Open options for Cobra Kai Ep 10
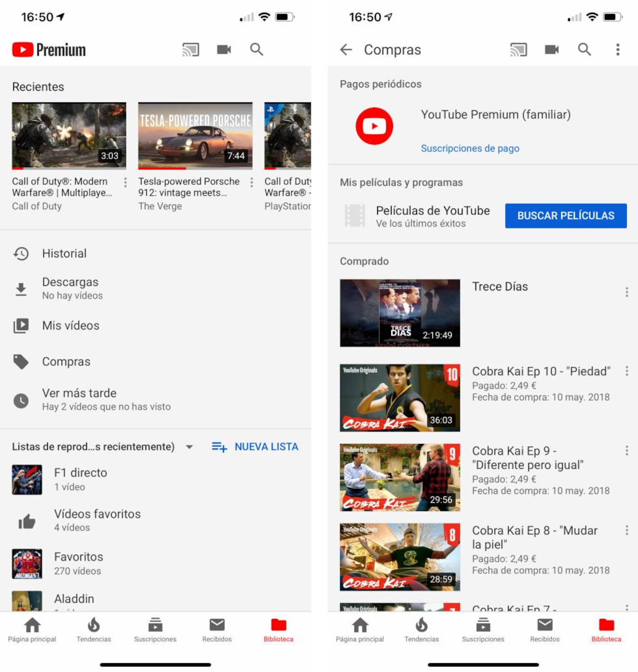Screen dimensions: 638x672 [x=626, y=371]
